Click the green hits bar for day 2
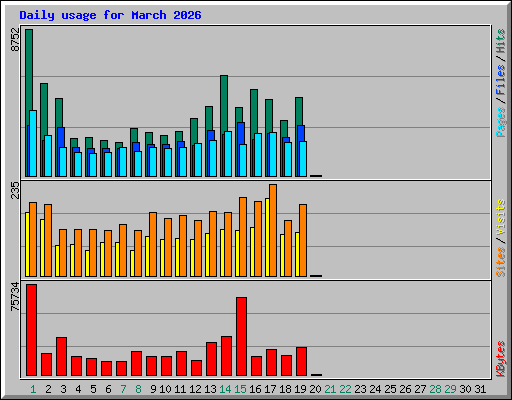This screenshot has height=400, width=512. (44, 110)
